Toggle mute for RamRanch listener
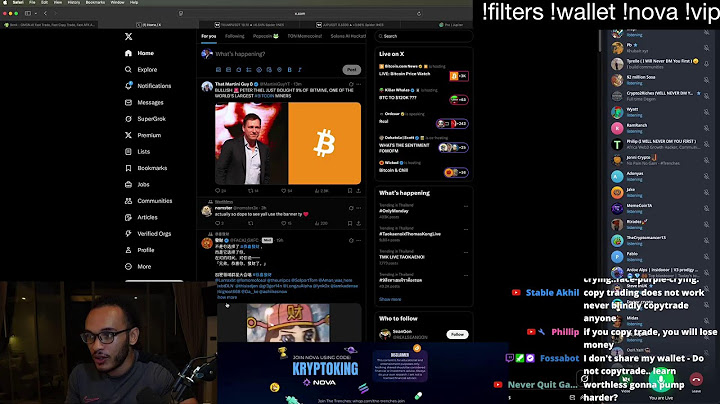Image resolution: width=720 pixels, height=404 pixels. point(706,128)
